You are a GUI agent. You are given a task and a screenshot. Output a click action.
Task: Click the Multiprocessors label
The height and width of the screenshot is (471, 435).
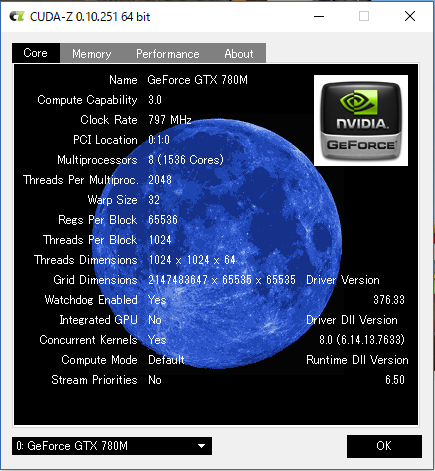click(x=97, y=160)
